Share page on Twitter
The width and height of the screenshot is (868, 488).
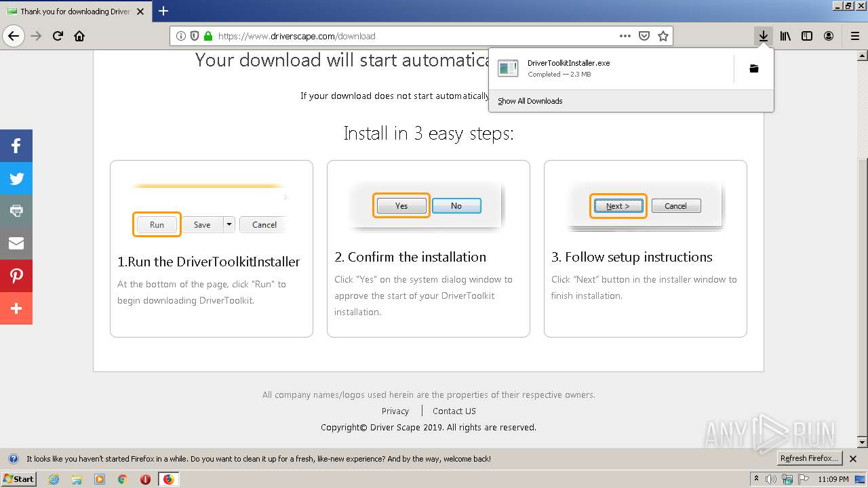point(16,178)
